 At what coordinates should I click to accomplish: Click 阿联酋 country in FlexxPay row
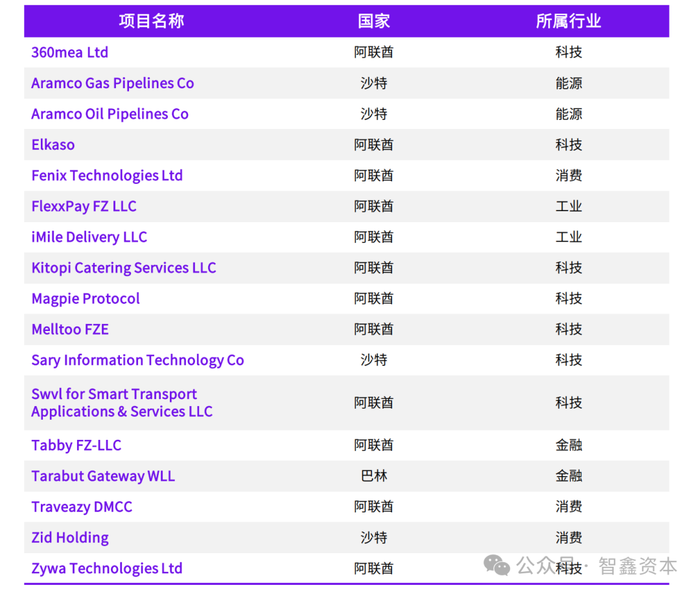click(374, 207)
